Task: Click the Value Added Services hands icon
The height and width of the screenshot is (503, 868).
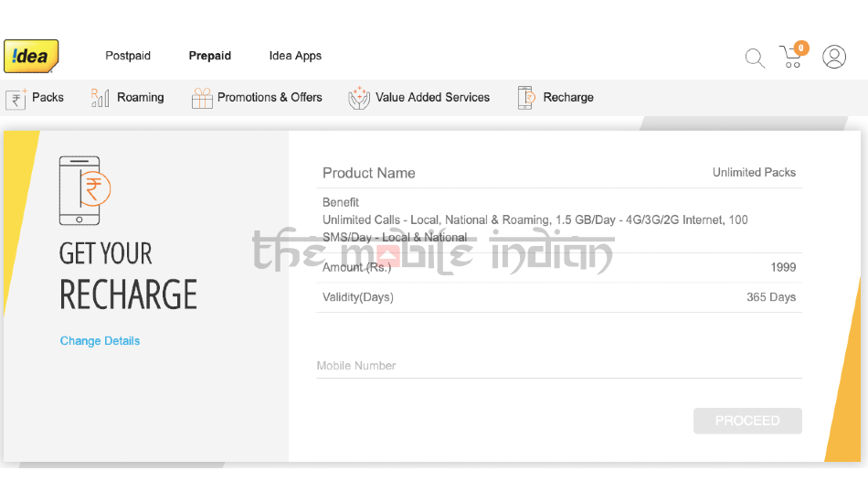Action: point(359,98)
